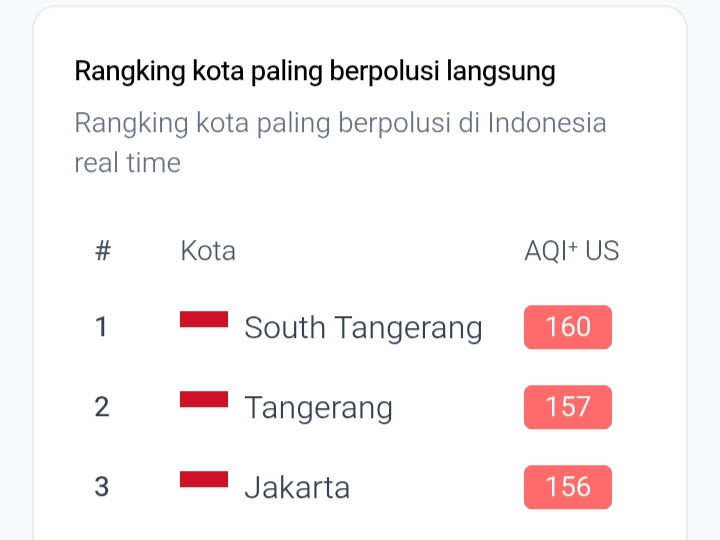Select the rank number 1

click(101, 327)
